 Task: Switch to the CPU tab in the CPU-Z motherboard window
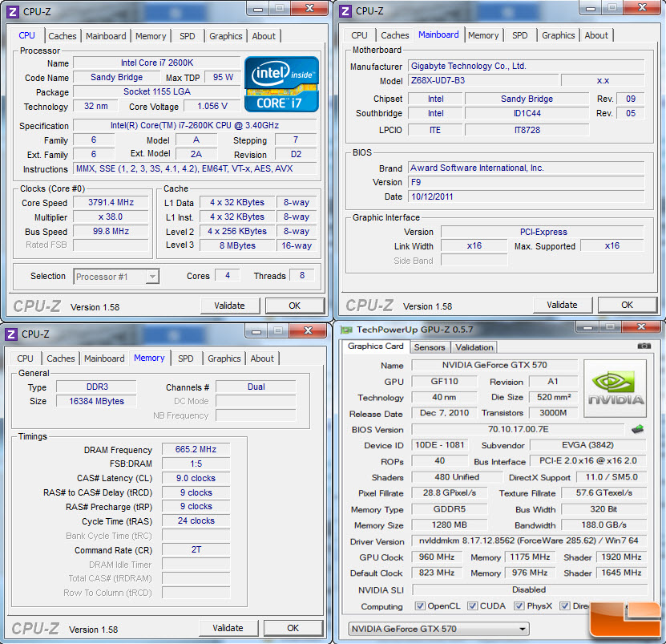pos(359,35)
